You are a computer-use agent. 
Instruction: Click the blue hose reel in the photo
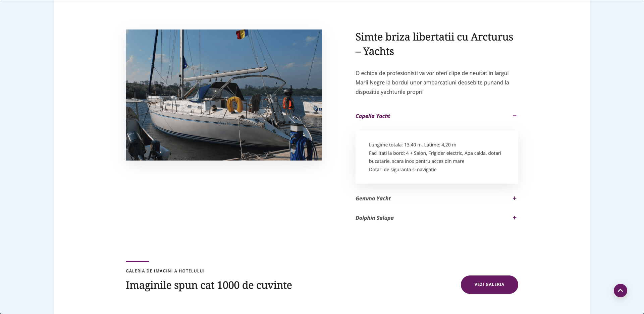(x=303, y=147)
